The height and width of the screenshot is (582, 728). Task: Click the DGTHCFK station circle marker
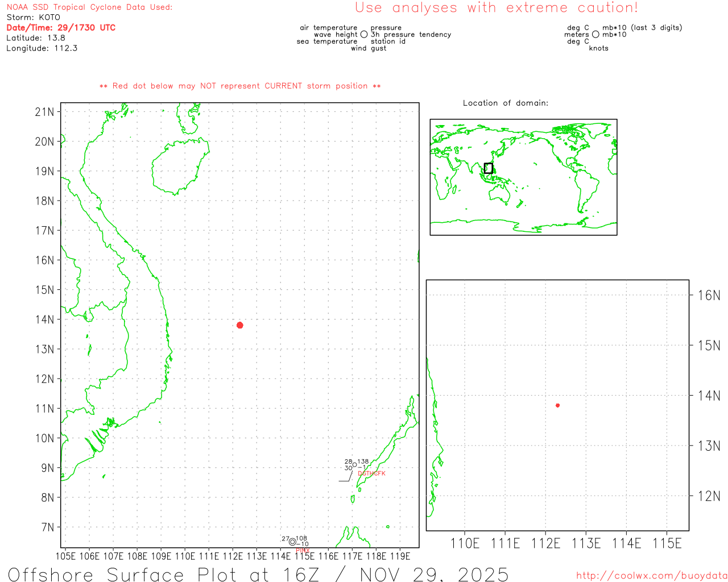(x=355, y=465)
